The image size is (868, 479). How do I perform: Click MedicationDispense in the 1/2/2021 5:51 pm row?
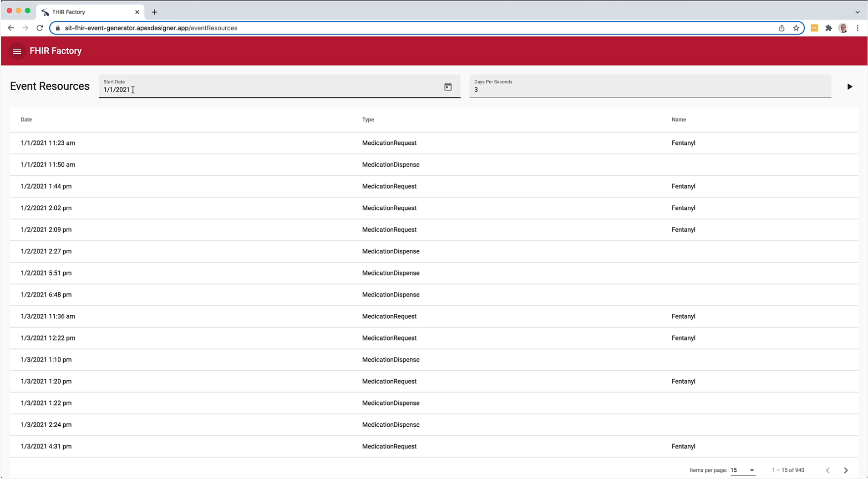pos(391,273)
